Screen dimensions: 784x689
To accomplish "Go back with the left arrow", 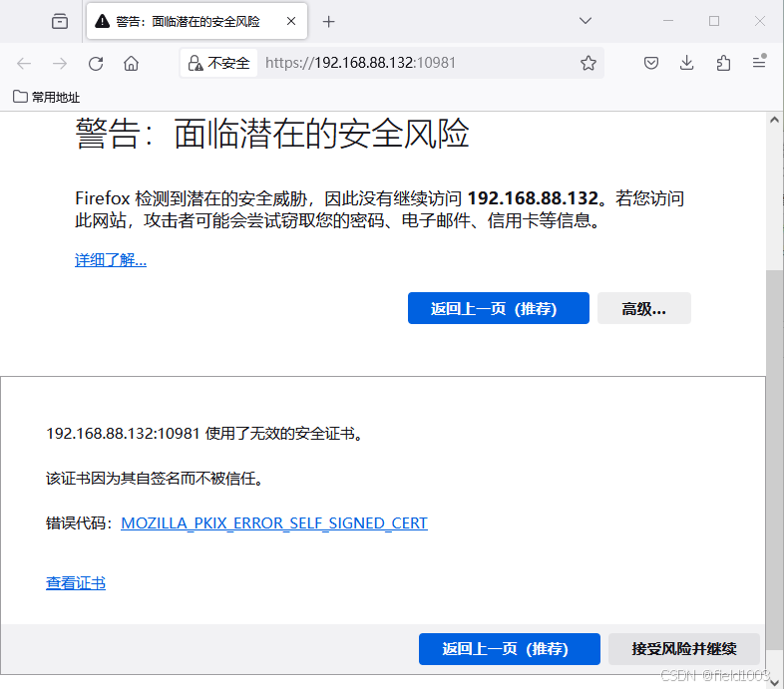I will click(24, 63).
